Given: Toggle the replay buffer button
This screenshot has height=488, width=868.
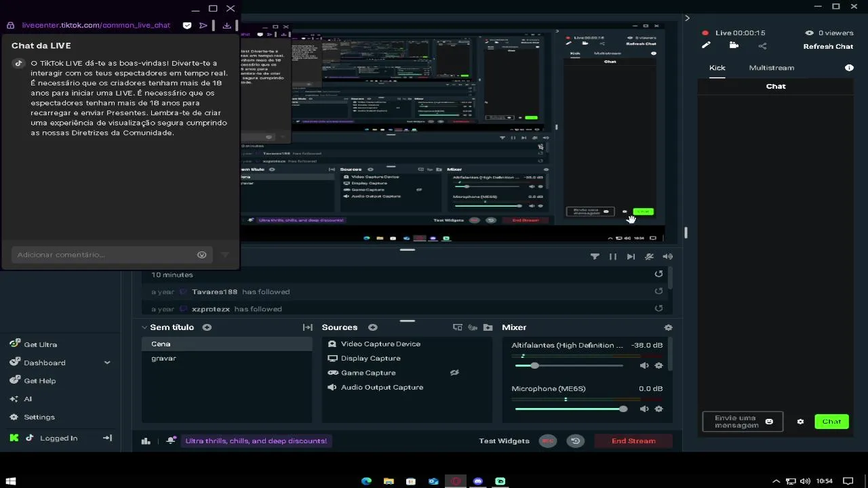Looking at the screenshot, I should [576, 441].
